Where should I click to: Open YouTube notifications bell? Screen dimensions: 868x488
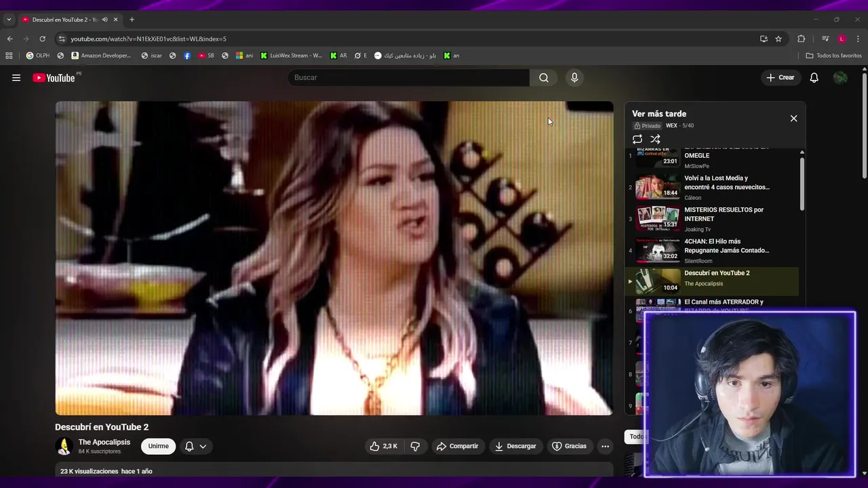coord(814,77)
